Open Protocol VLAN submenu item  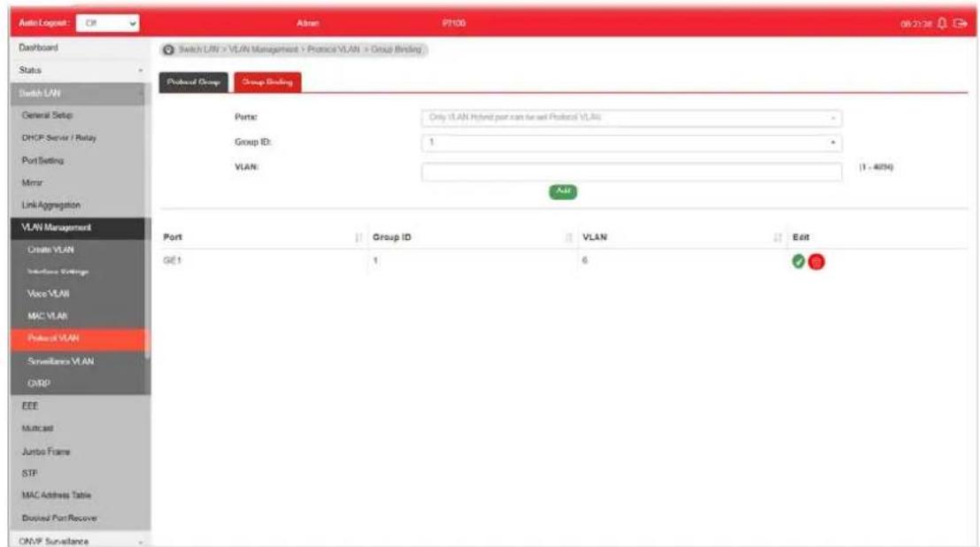click(x=80, y=338)
